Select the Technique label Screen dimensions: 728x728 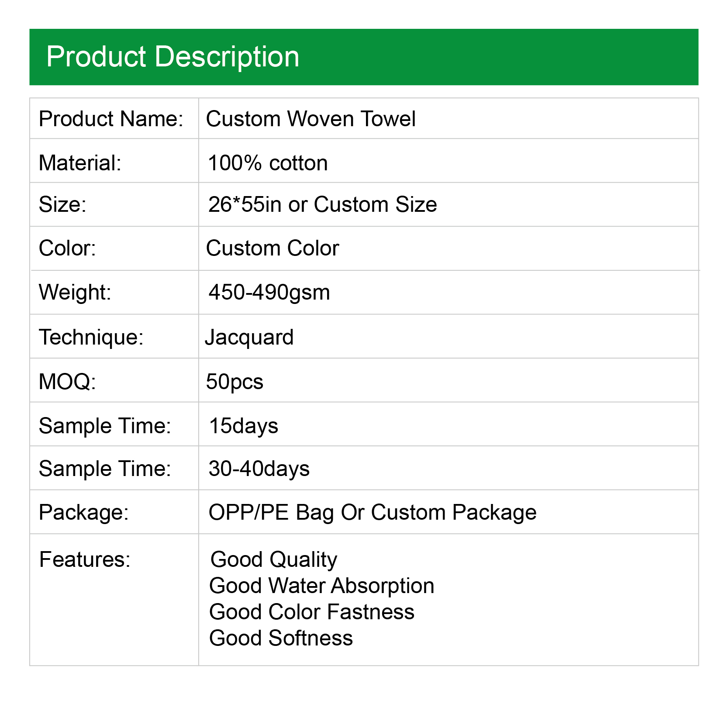coord(91,337)
